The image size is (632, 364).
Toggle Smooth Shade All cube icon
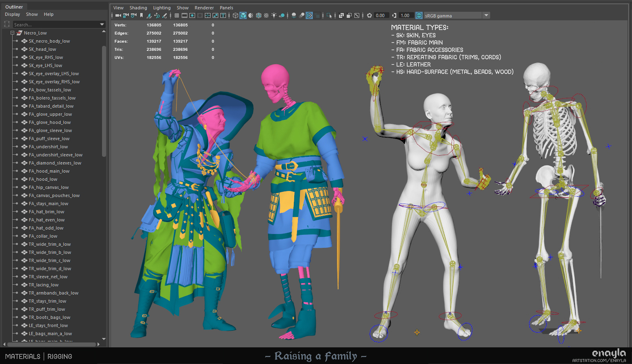click(243, 15)
